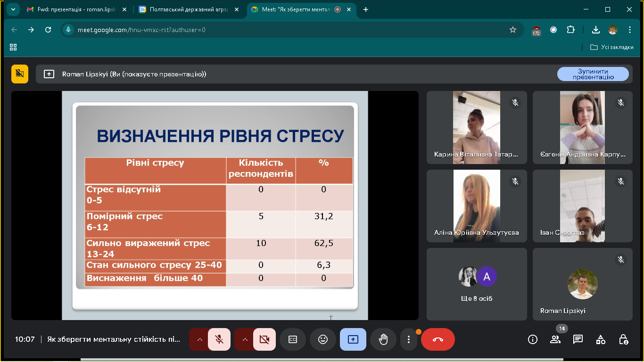The height and width of the screenshot is (362, 644).
Task: Click the '62,5' percent cell
Action: [x=324, y=248]
